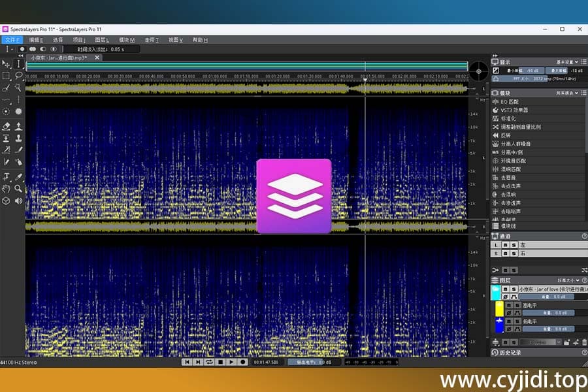The image size is (588, 392).
Task: Click the playhead marker on the timeline ruler
Action: click(365, 80)
